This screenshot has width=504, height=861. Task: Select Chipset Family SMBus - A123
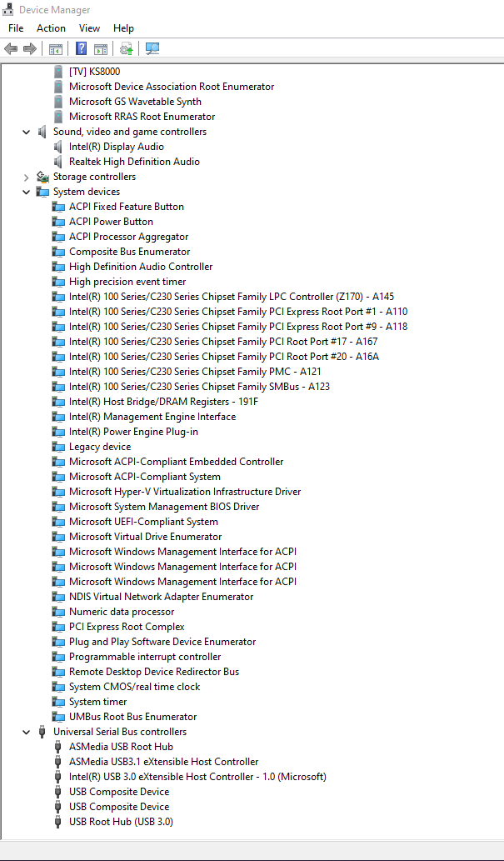[199, 387]
